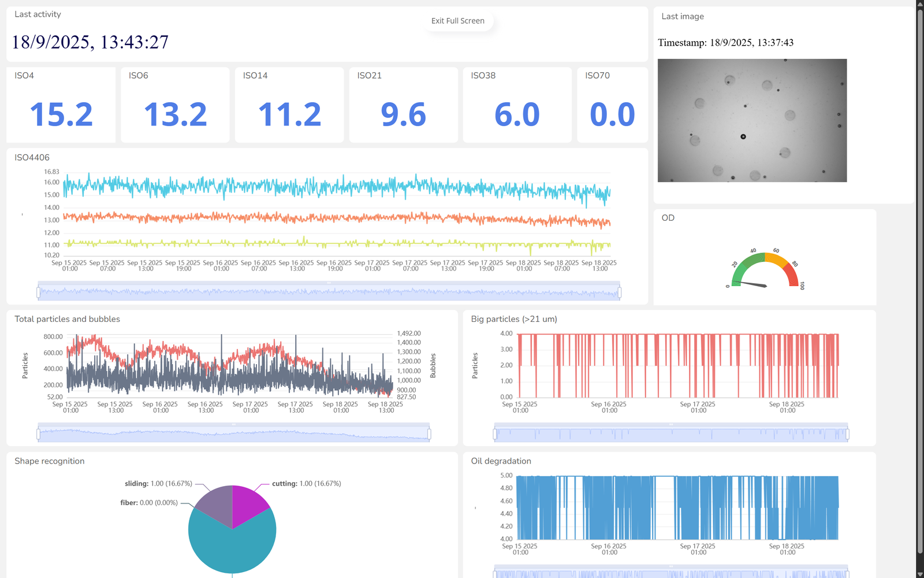Click right handle of Big particles zoom slider
924x578 pixels.
tap(847, 433)
